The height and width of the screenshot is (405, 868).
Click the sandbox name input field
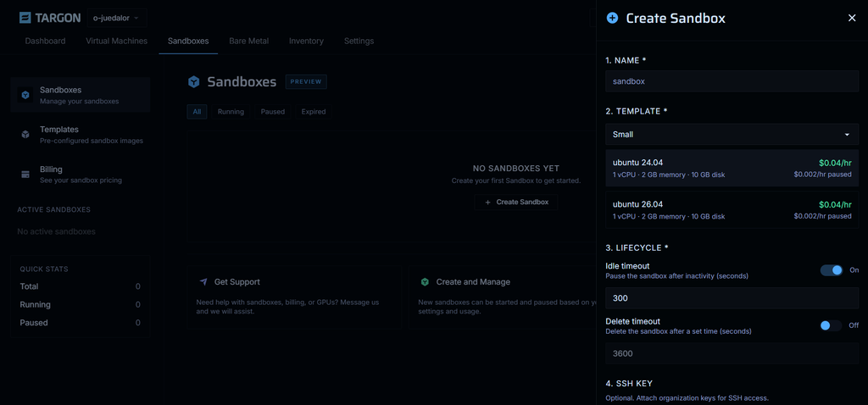coord(732,81)
